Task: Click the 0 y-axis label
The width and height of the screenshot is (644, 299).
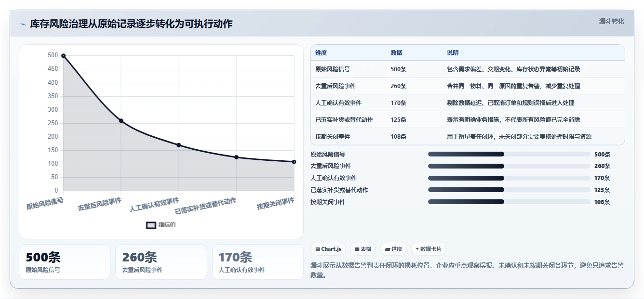Action: coord(56,191)
